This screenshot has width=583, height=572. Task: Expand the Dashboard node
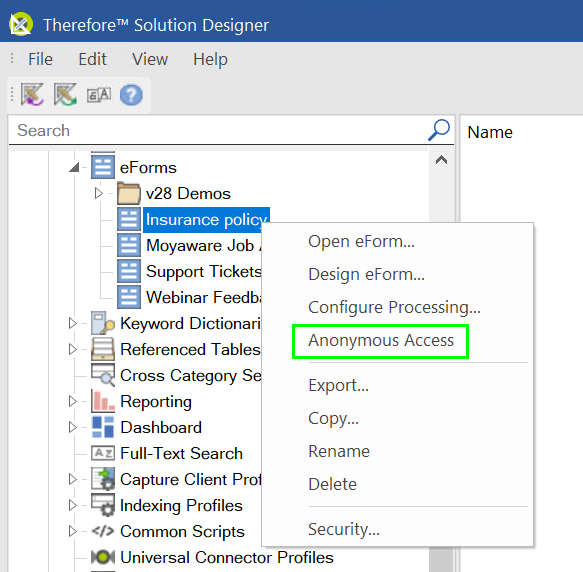(x=73, y=427)
